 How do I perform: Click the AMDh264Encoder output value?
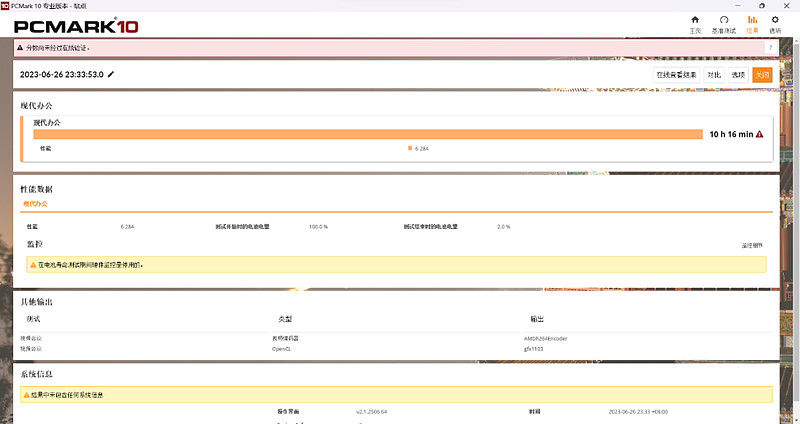(545, 338)
